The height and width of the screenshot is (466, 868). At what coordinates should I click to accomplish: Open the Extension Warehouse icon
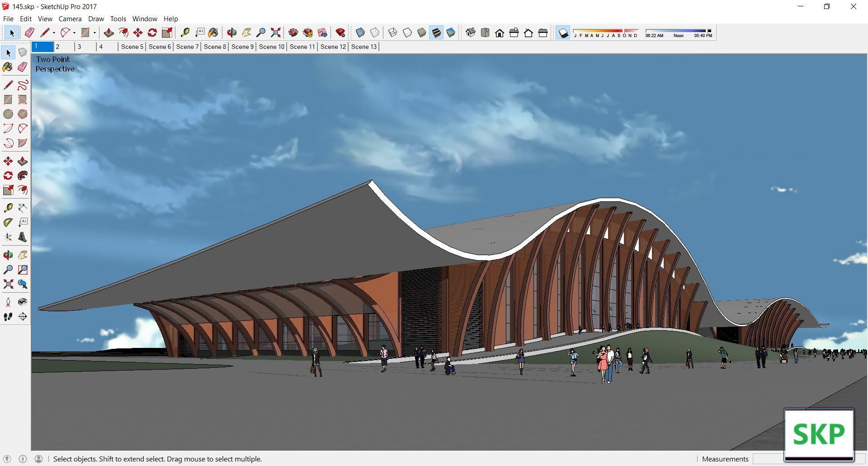308,33
